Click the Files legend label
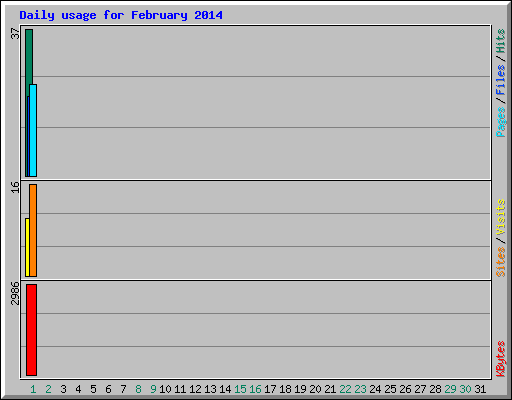The height and width of the screenshot is (400, 512). (x=500, y=80)
